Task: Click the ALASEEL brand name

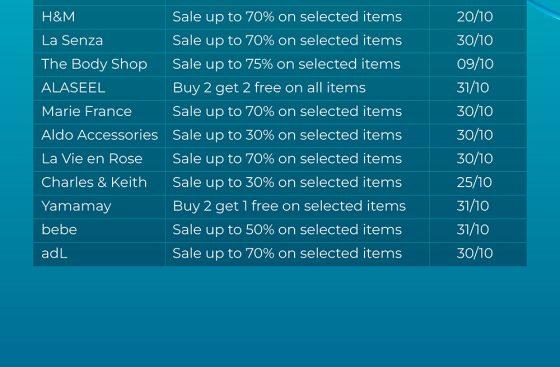Action: pos(73,88)
